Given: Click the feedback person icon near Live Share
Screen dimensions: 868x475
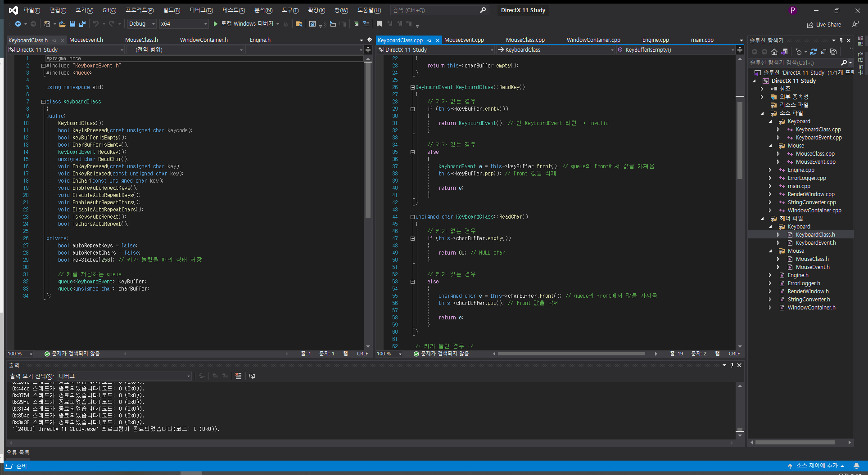Looking at the screenshot, I should (x=855, y=24).
